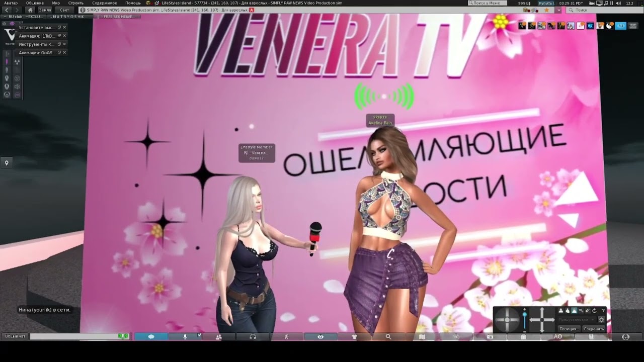The width and height of the screenshot is (644, 362).
Task: Open the camera preset dropdown
Action: (576, 319)
